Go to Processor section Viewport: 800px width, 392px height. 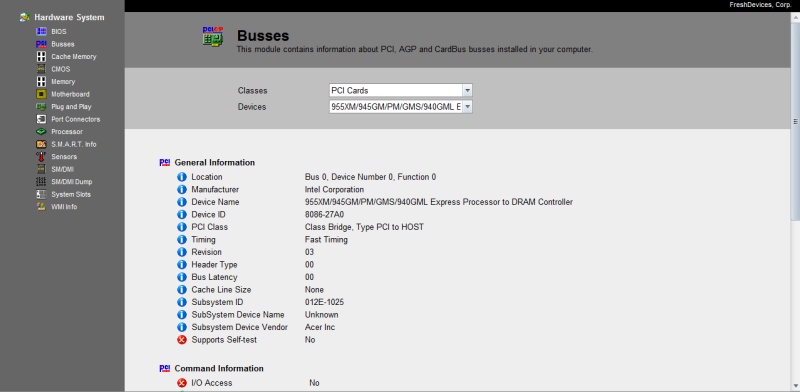[x=67, y=132]
